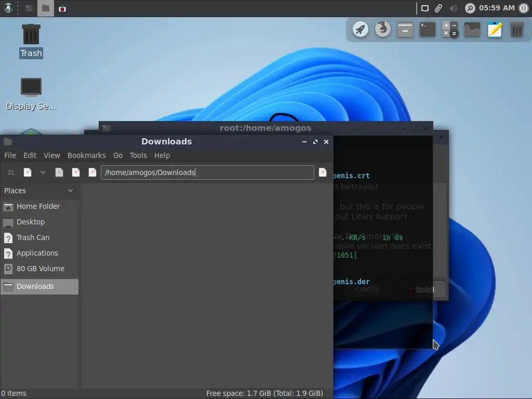Click the 05:59 AM clock
The height and width of the screenshot is (399, 532).
(x=497, y=8)
